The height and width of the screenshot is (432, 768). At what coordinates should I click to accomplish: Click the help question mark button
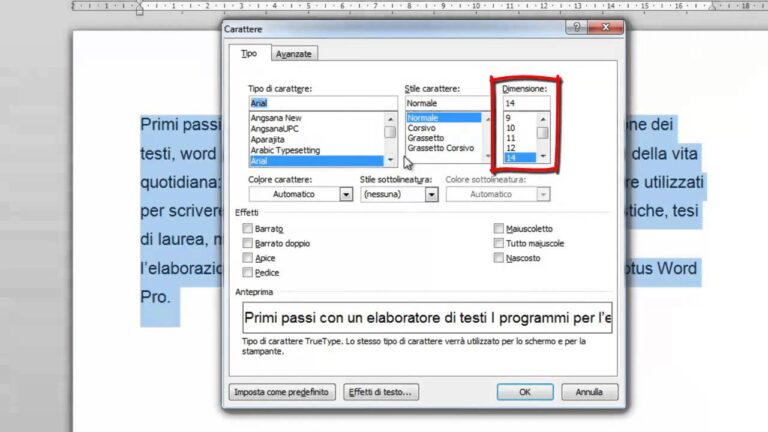point(576,27)
